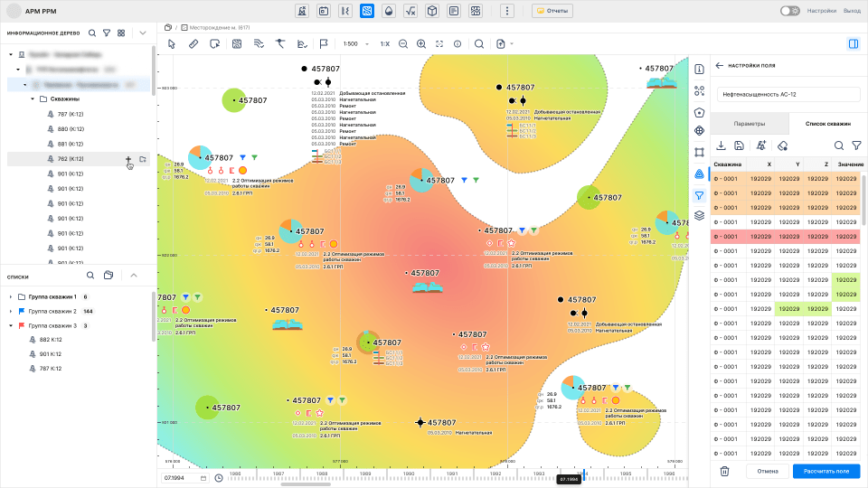
Task: Click the timeline marker labeled 07.1994
Action: (568, 479)
